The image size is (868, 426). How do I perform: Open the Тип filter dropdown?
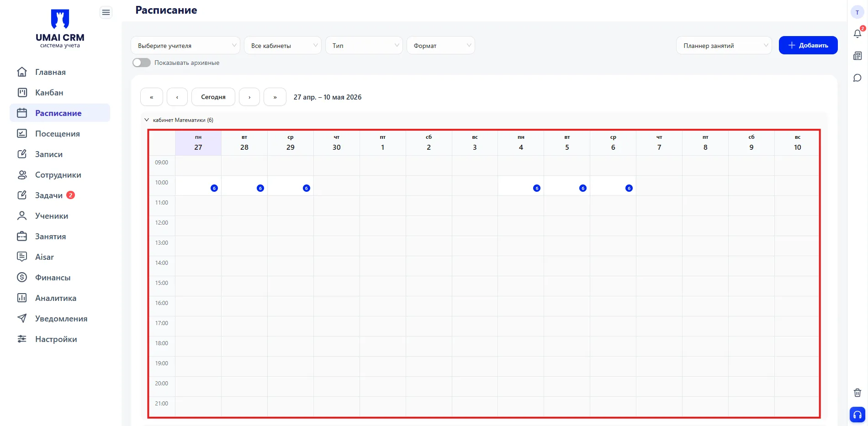pos(364,45)
